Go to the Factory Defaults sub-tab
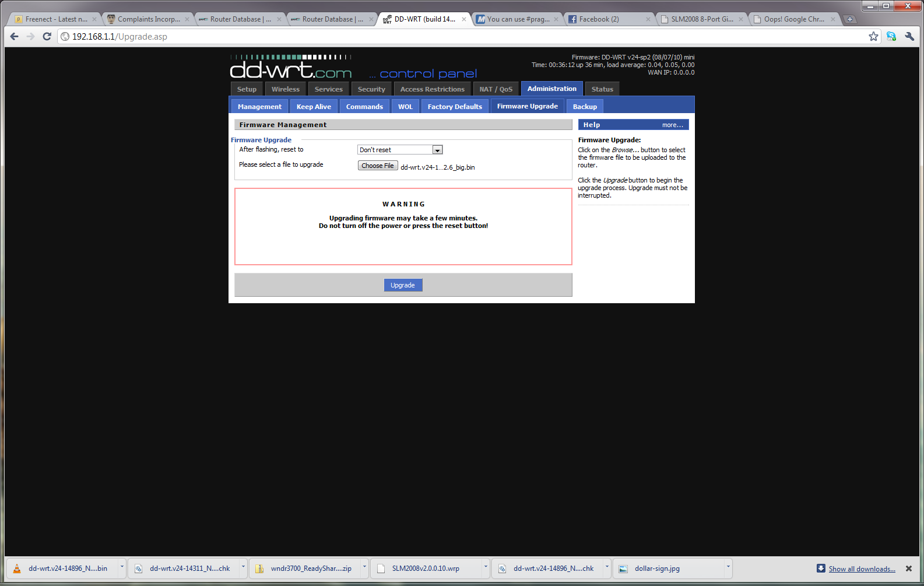Screen dimensions: 924x586 click(455, 107)
